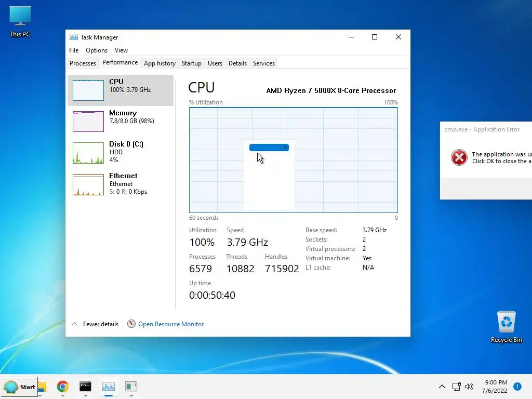Open the File menu in Task Manager
Image resolution: width=532 pixels, height=399 pixels.
pos(74,50)
